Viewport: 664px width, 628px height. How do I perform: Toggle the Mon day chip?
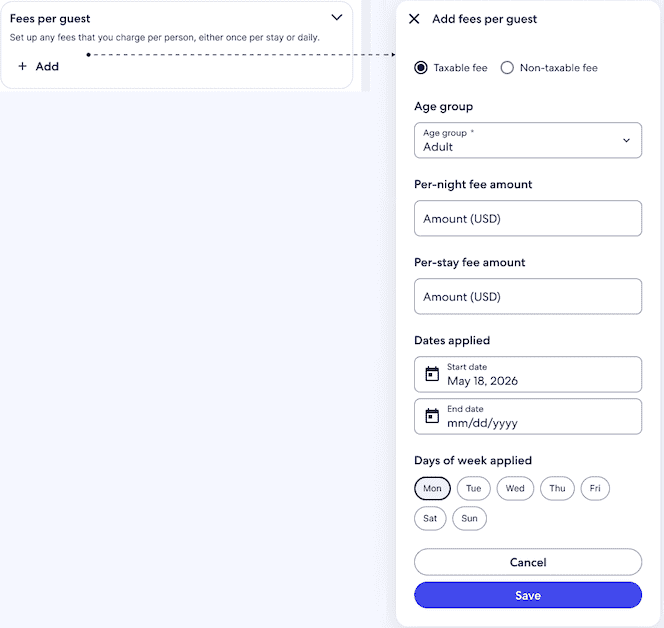click(432, 489)
